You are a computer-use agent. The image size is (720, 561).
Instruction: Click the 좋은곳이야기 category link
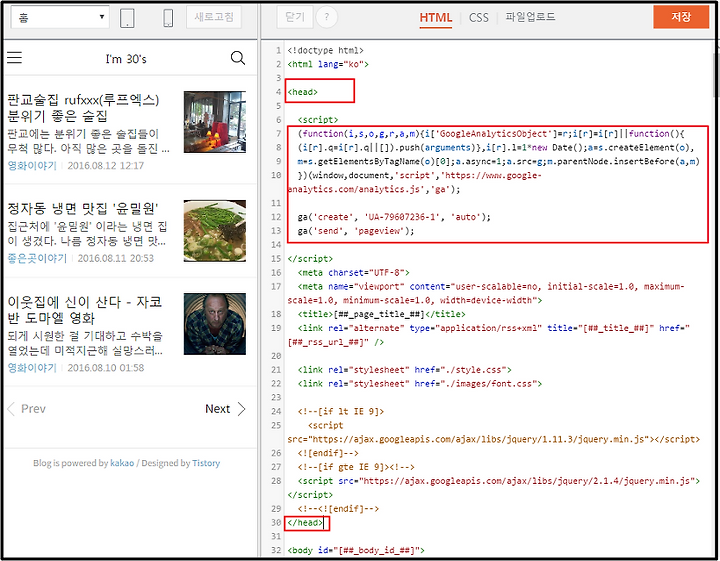point(37,258)
